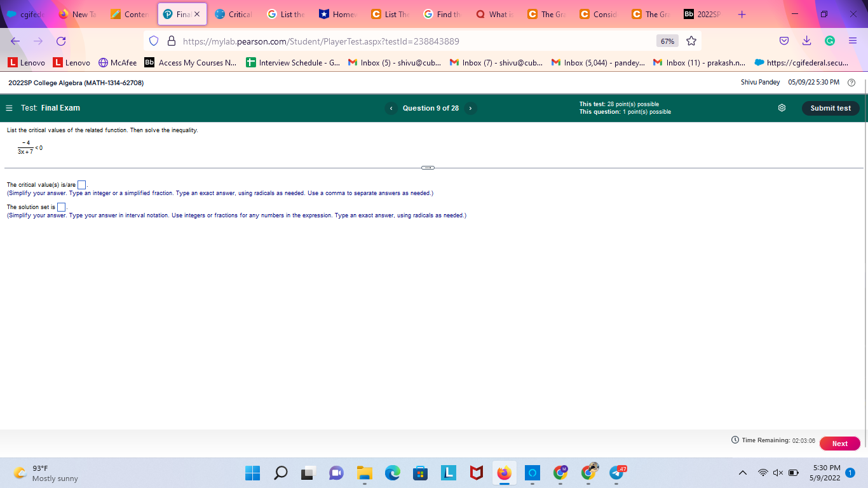Click the solution set answer box
The height and width of the screenshot is (488, 868).
click(x=62, y=207)
